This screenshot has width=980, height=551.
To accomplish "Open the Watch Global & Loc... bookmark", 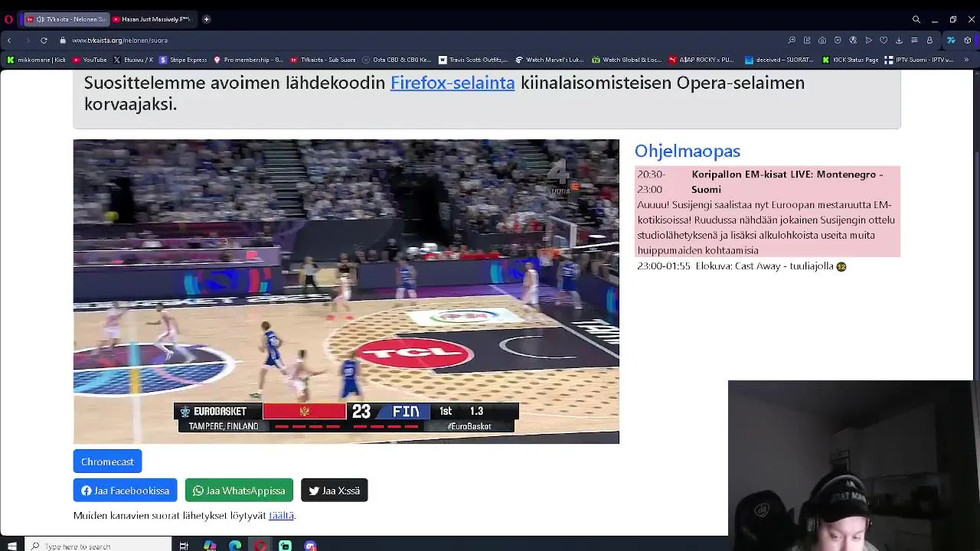I will [626, 60].
